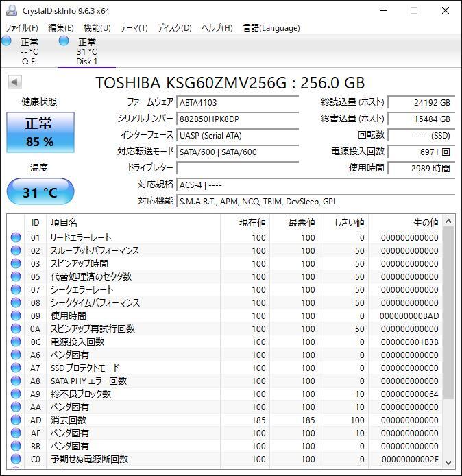This screenshot has height=476, width=462.
Task: Open the 編集(E) menu
Action: (x=61, y=28)
